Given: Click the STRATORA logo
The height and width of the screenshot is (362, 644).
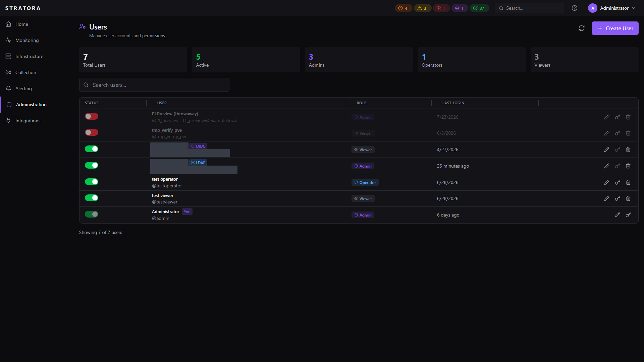Looking at the screenshot, I should [23, 8].
